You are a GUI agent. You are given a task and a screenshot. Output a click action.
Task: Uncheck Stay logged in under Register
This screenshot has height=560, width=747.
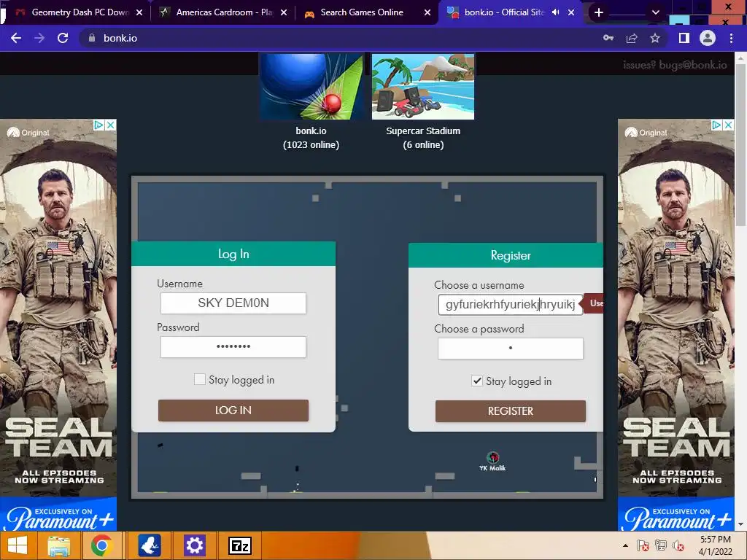coord(477,381)
